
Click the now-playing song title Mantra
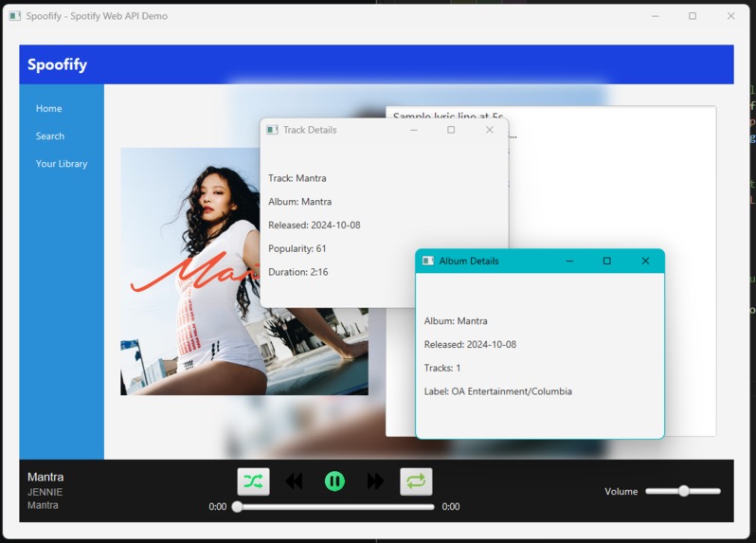coord(45,477)
